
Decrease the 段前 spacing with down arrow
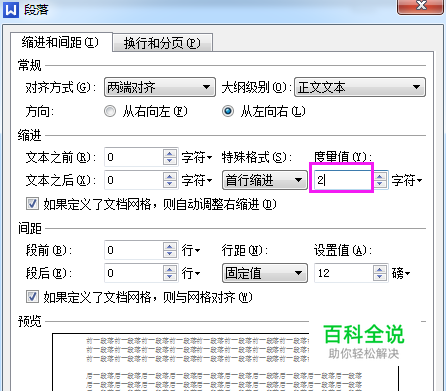pyautogui.click(x=170, y=254)
